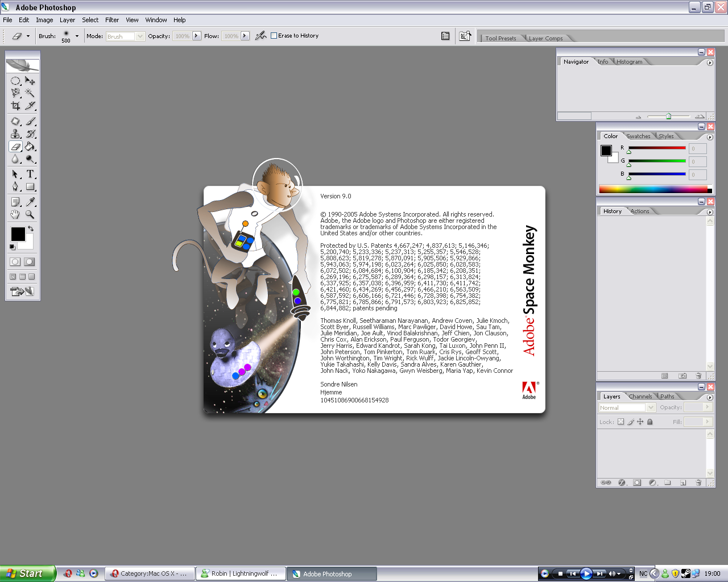Select the Type tool
This screenshot has width=728, height=582.
click(x=30, y=174)
